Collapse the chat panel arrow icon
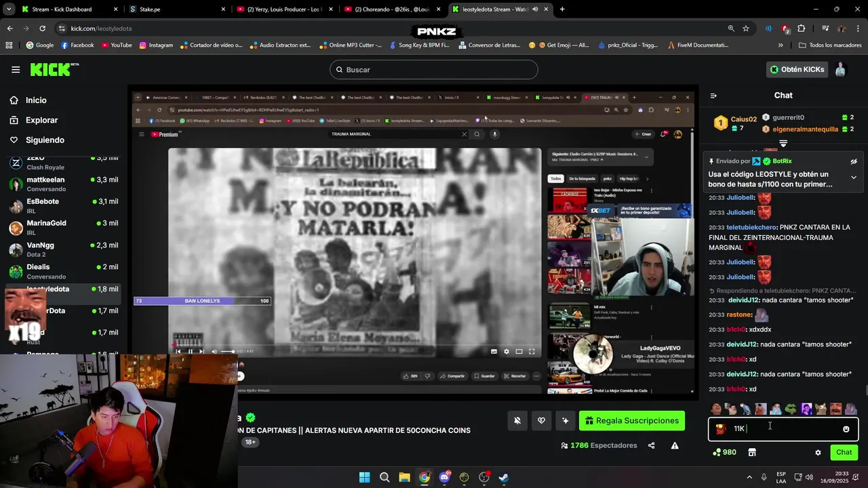This screenshot has height=488, width=868. [713, 96]
